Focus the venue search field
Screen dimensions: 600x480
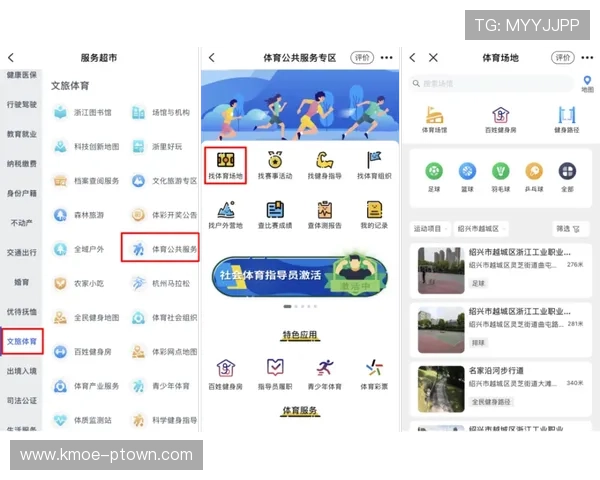(x=492, y=83)
